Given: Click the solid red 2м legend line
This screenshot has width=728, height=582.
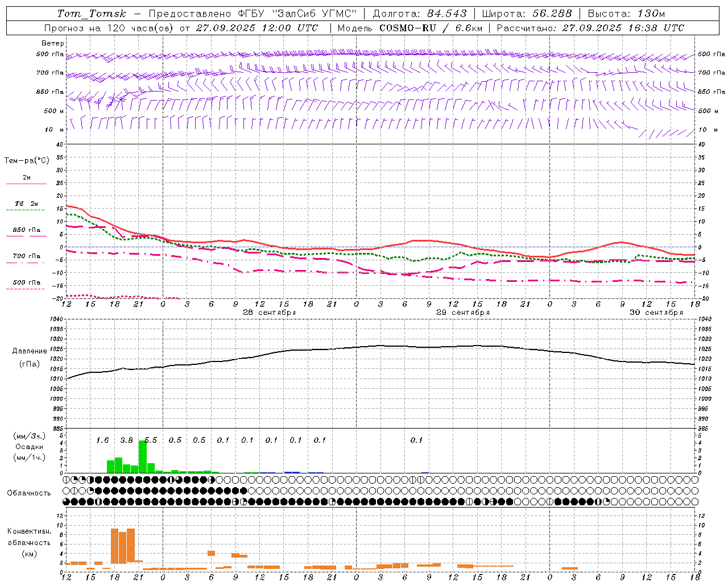Looking at the screenshot, I should pos(26,184).
